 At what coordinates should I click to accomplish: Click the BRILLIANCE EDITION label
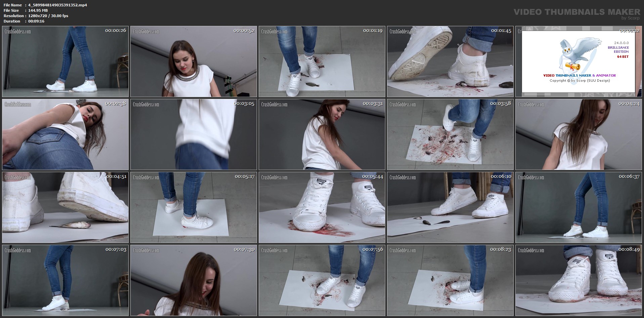click(x=618, y=50)
